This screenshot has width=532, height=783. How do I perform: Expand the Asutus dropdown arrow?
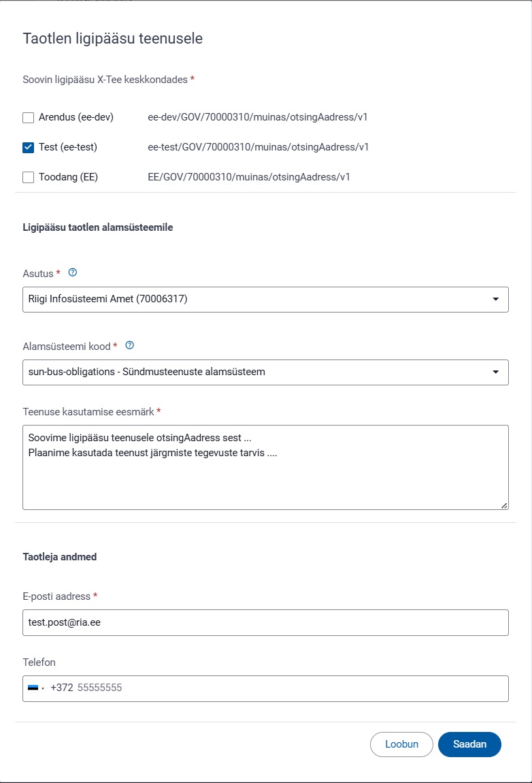coord(495,299)
